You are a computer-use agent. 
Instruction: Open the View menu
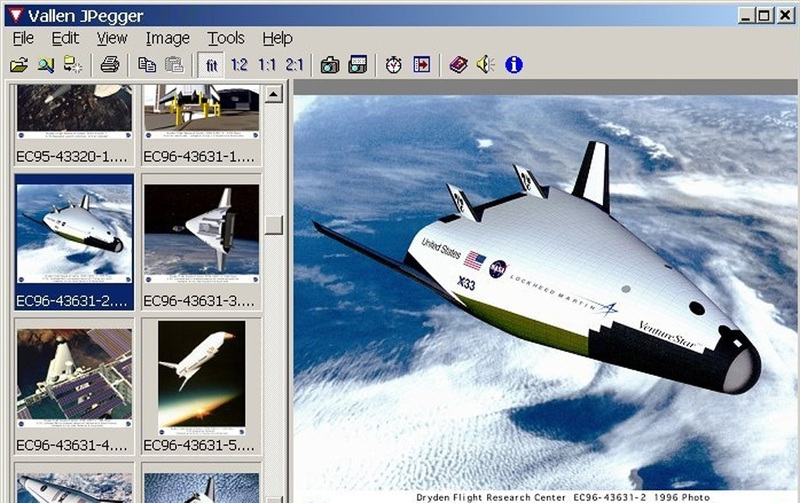click(112, 38)
